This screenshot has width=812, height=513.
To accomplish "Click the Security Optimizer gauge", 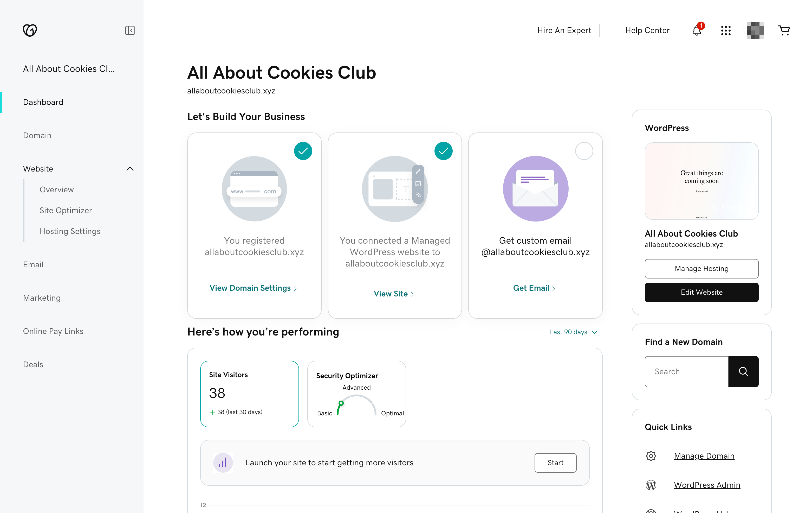I will click(x=356, y=405).
